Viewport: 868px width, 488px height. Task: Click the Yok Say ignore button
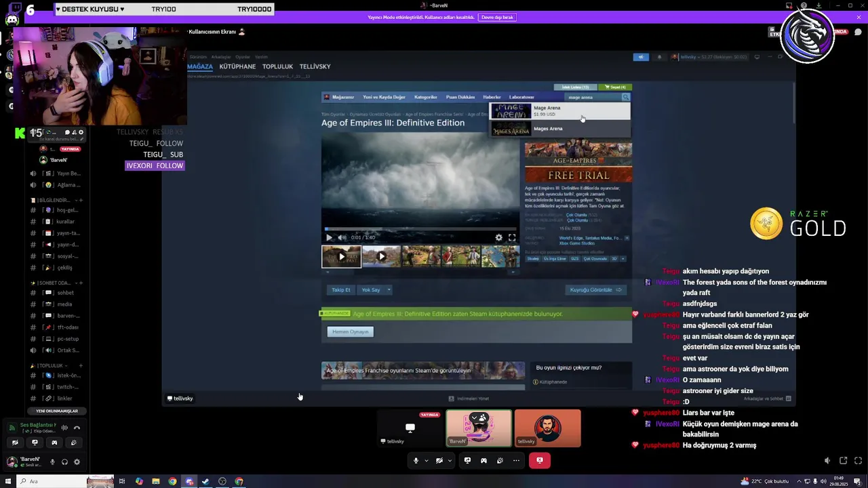[x=371, y=290]
